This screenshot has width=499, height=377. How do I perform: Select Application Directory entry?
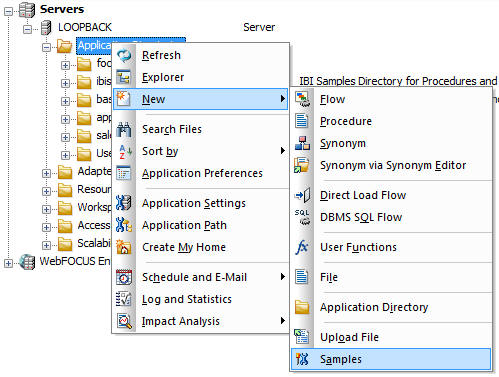[x=391, y=307]
